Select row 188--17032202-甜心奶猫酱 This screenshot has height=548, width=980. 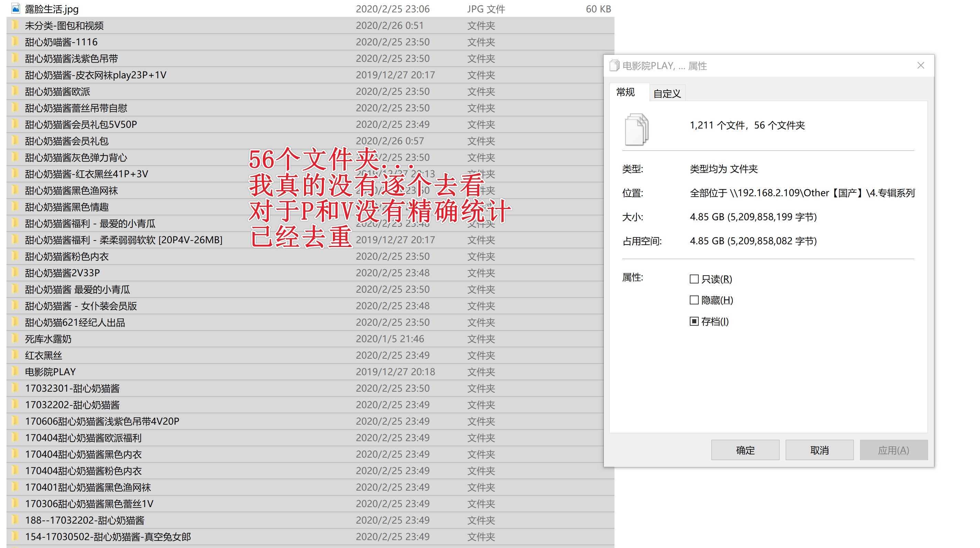click(x=311, y=520)
